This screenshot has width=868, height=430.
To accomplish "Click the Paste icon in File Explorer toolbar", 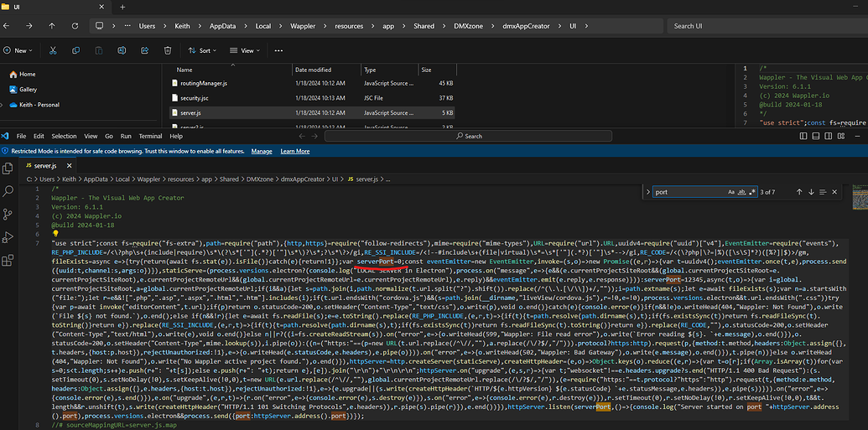I will pyautogui.click(x=98, y=50).
